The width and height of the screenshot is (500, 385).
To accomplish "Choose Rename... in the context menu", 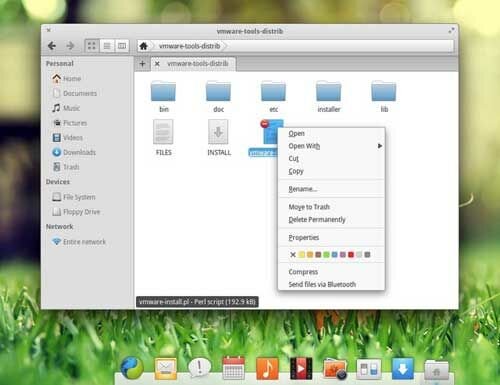I will pos(331,189).
